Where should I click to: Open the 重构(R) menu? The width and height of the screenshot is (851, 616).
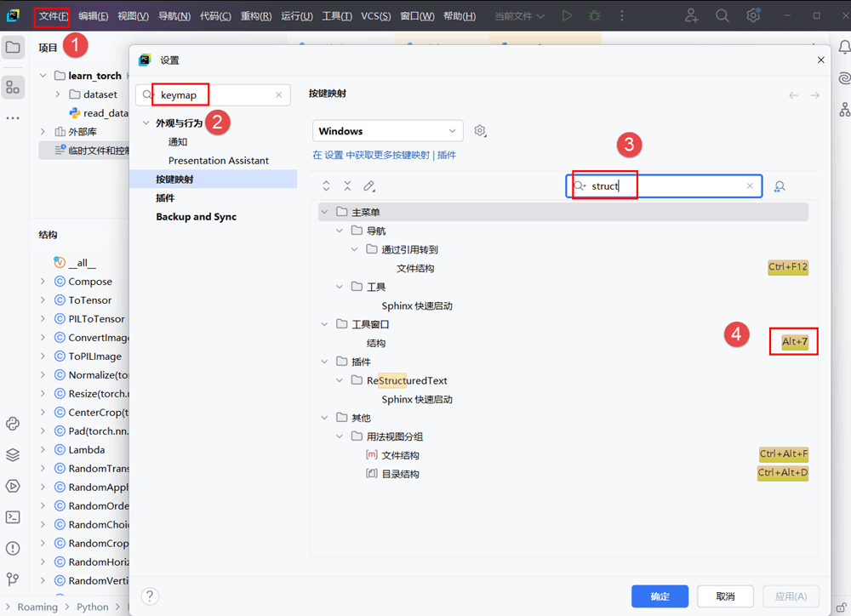point(256,16)
